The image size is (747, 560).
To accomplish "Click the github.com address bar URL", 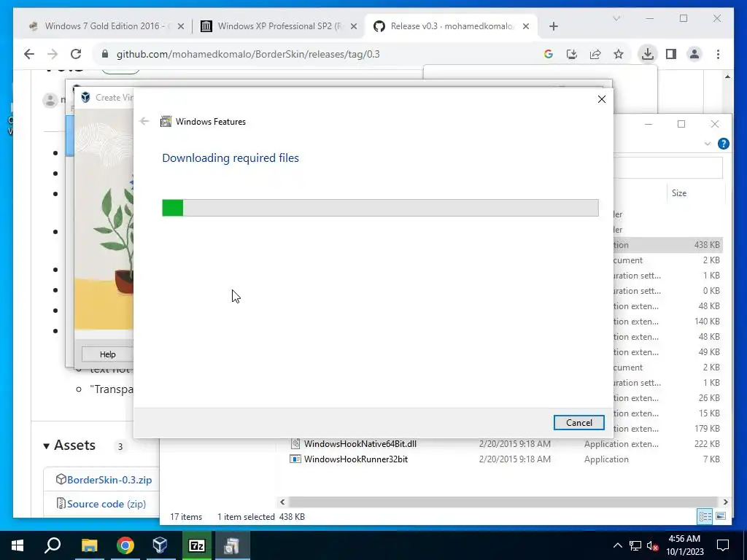I will point(248,54).
